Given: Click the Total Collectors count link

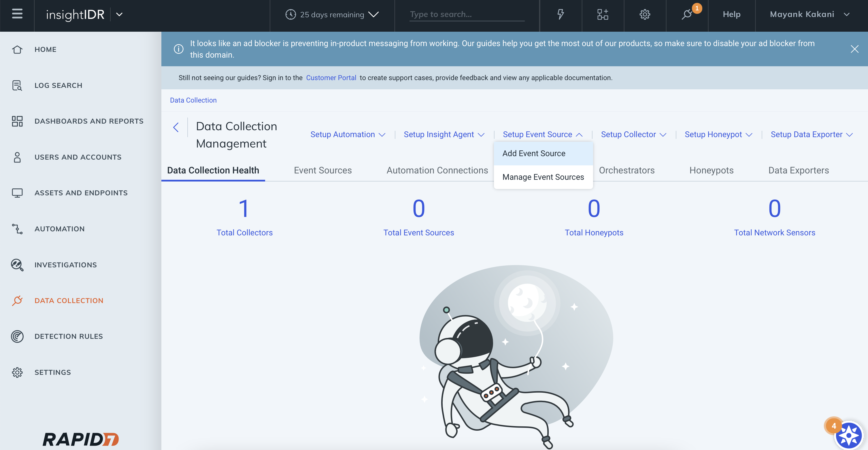Looking at the screenshot, I should pyautogui.click(x=245, y=232).
